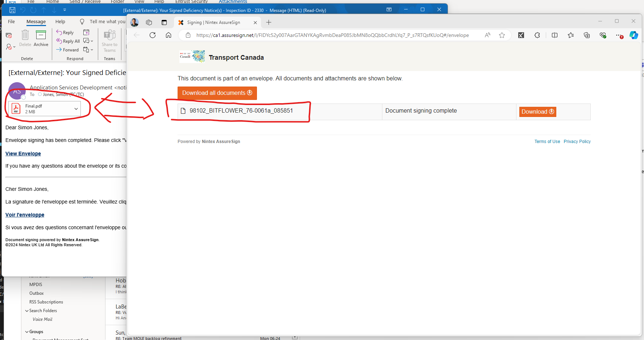Toggle the vertical tabs button in Edge

pos(164,22)
